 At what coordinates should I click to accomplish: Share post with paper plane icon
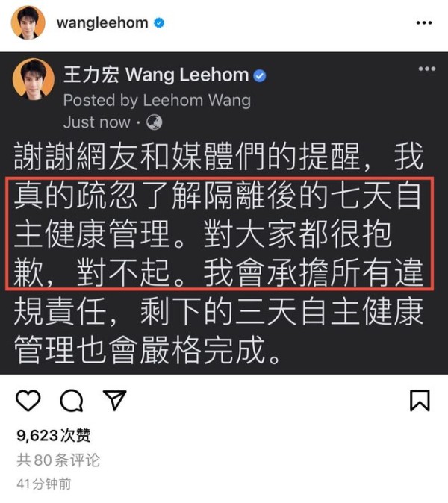114,400
